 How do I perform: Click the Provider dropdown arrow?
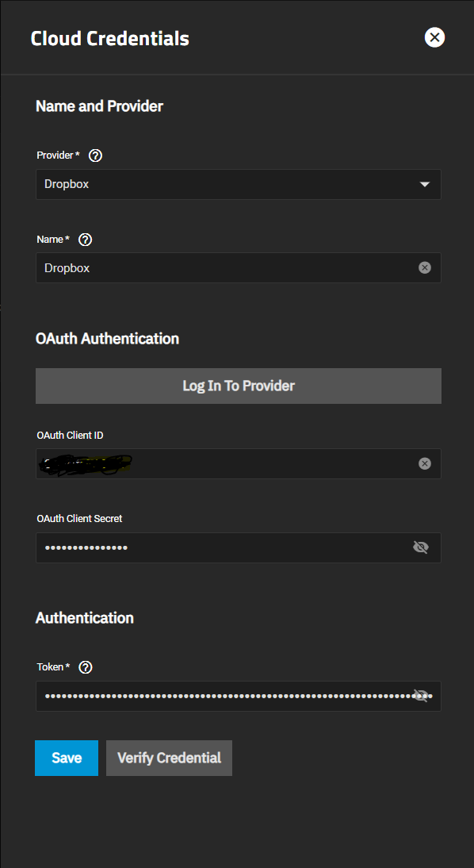(425, 184)
